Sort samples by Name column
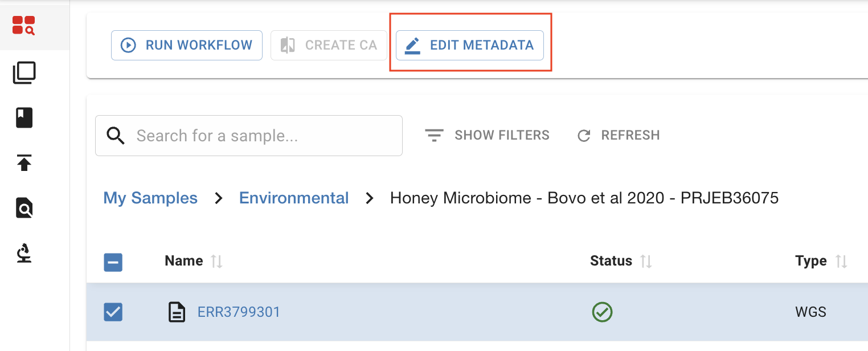Screen dimensions: 868x351 216,262
